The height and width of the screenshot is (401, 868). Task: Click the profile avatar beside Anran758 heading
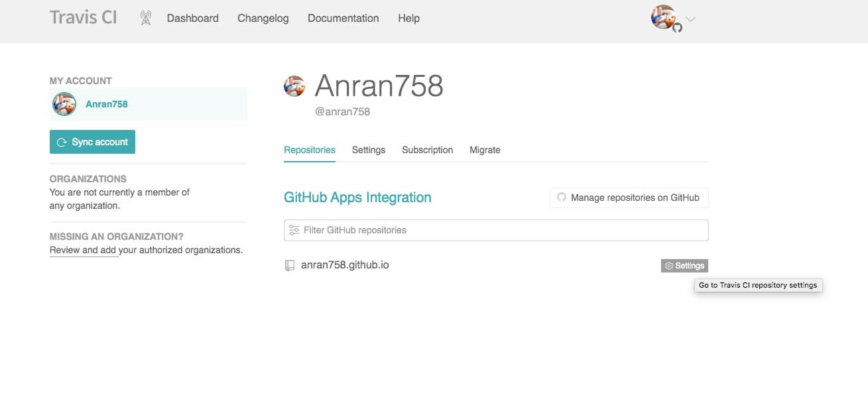[294, 86]
